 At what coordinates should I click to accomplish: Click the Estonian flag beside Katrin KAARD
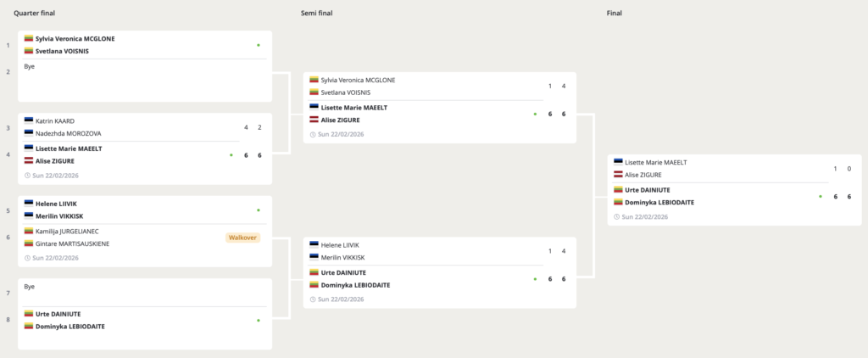click(x=29, y=121)
